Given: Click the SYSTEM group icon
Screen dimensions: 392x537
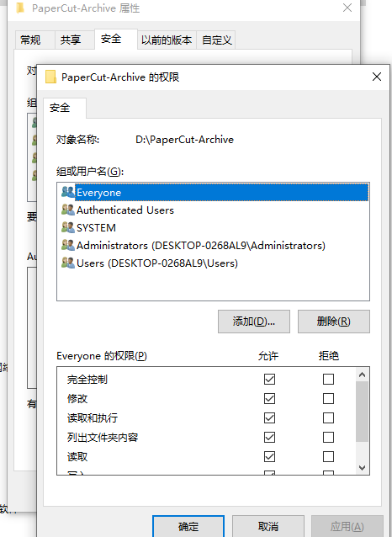Looking at the screenshot, I should (68, 227).
